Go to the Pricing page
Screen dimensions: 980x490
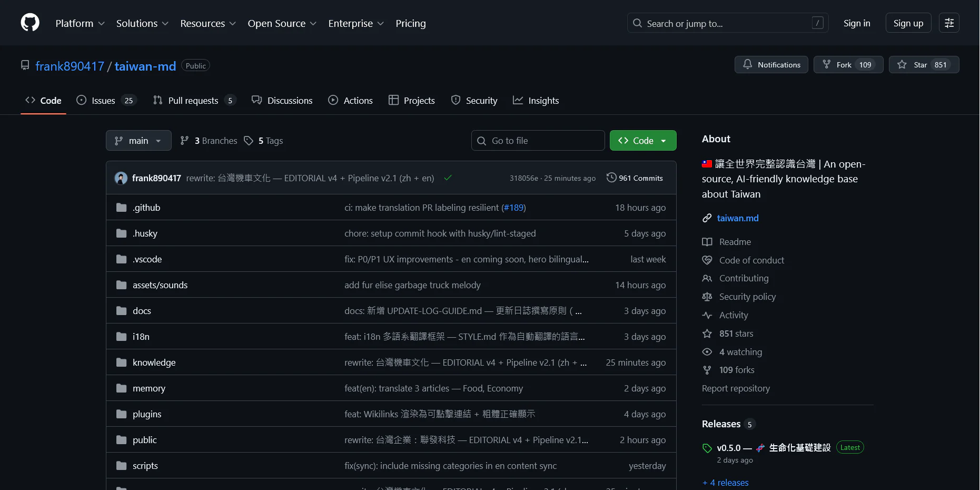tap(411, 23)
